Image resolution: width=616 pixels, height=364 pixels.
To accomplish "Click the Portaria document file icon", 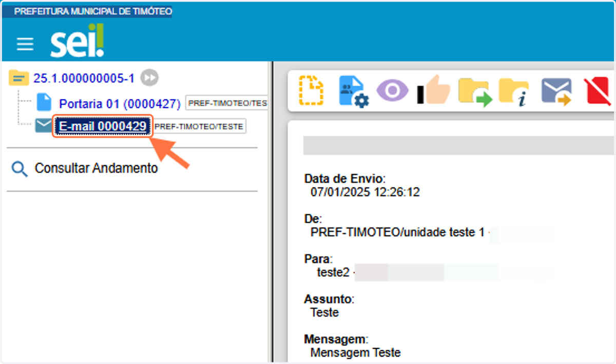I will pyautogui.click(x=44, y=102).
